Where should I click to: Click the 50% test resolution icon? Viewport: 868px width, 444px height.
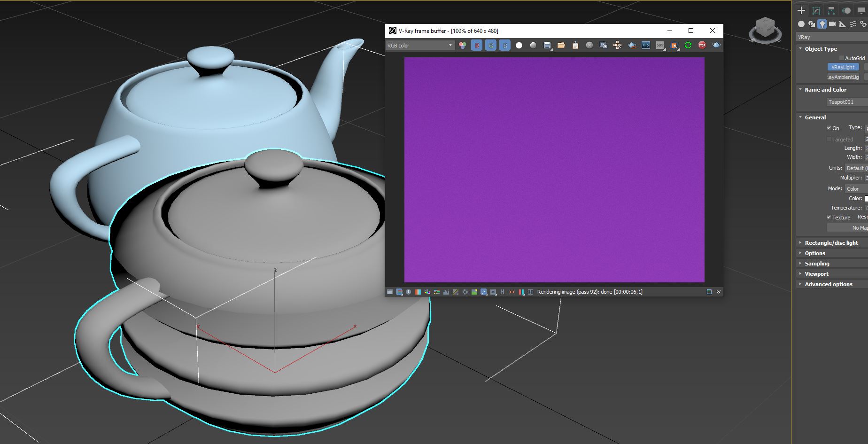pyautogui.click(x=660, y=45)
